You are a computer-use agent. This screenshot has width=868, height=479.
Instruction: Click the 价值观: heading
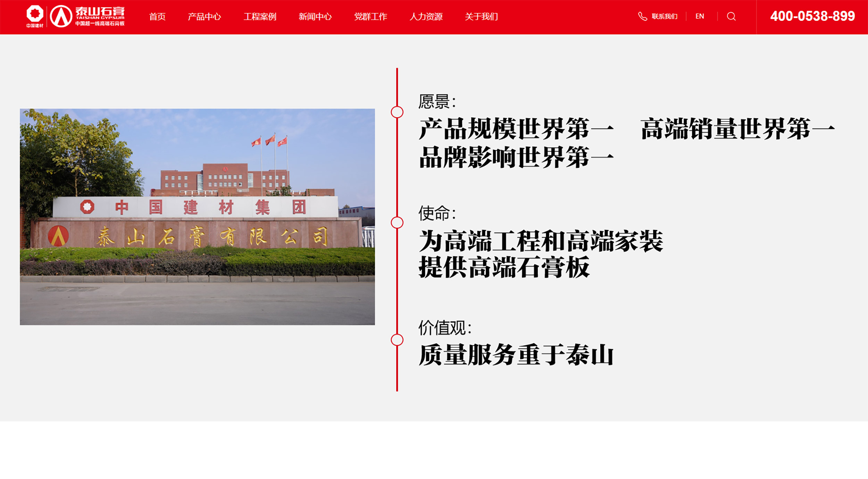(x=445, y=328)
